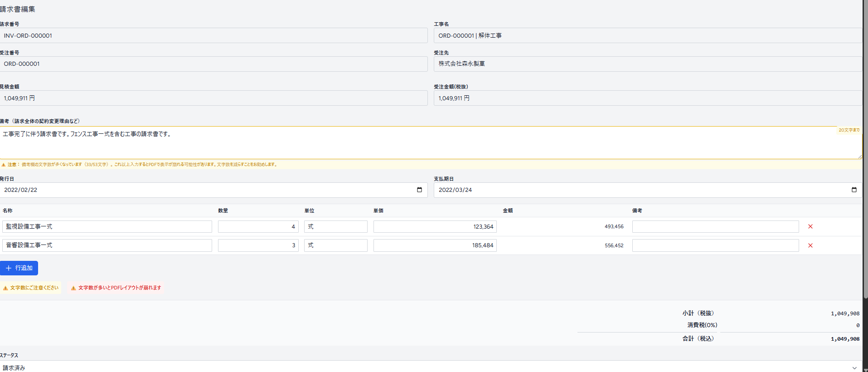Edit quantity 3 for 音響設備工事一式
868x372 pixels.
point(258,245)
